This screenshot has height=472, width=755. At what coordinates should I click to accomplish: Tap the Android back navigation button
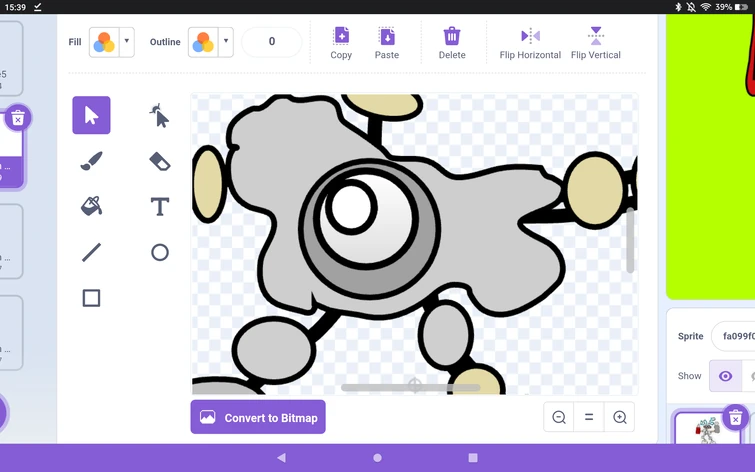pyautogui.click(x=282, y=458)
